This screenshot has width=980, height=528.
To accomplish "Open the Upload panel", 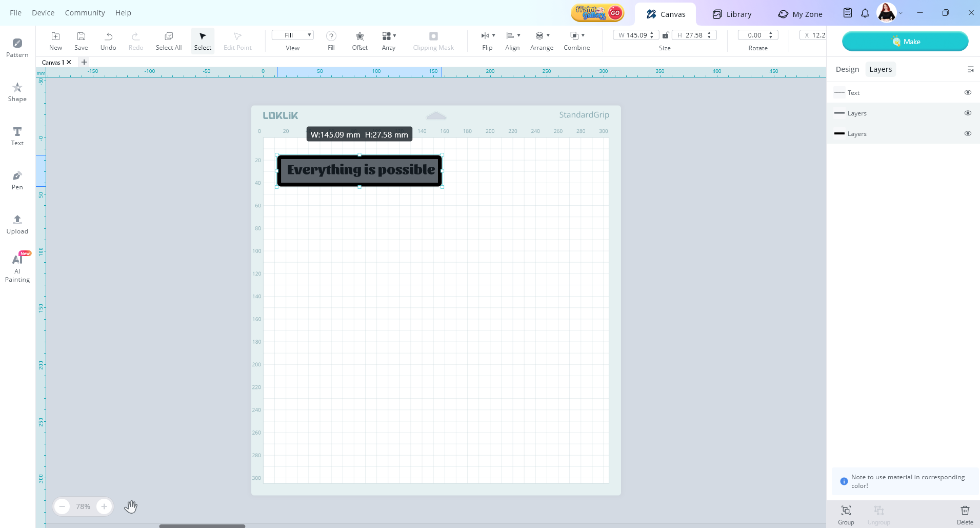I will click(17, 224).
